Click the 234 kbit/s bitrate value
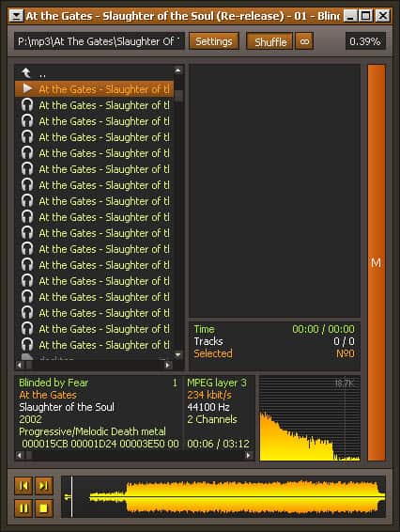The width and height of the screenshot is (400, 532). tap(209, 395)
